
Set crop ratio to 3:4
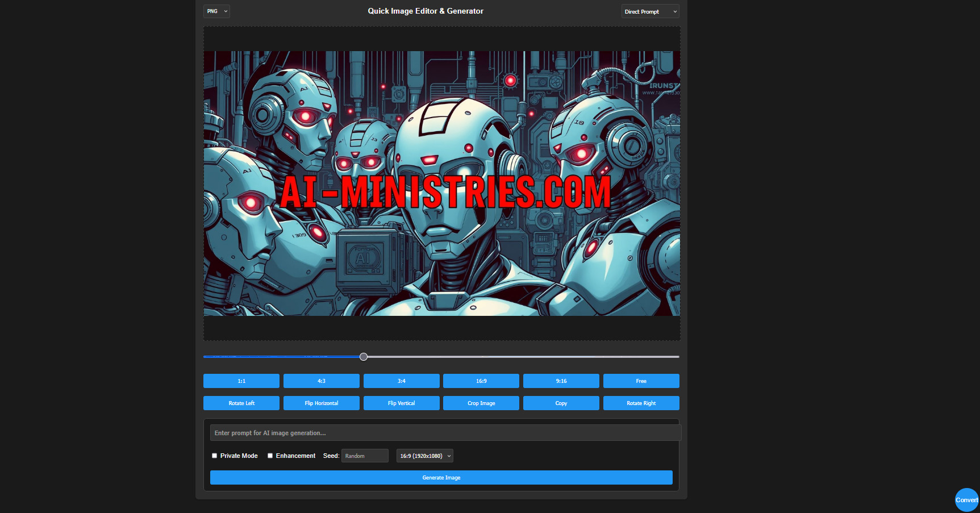tap(402, 381)
